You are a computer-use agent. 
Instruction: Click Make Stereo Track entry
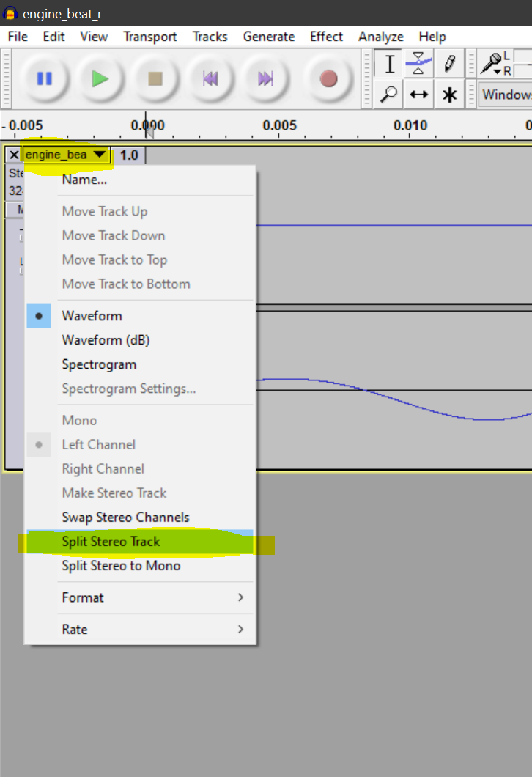pyautogui.click(x=140, y=493)
